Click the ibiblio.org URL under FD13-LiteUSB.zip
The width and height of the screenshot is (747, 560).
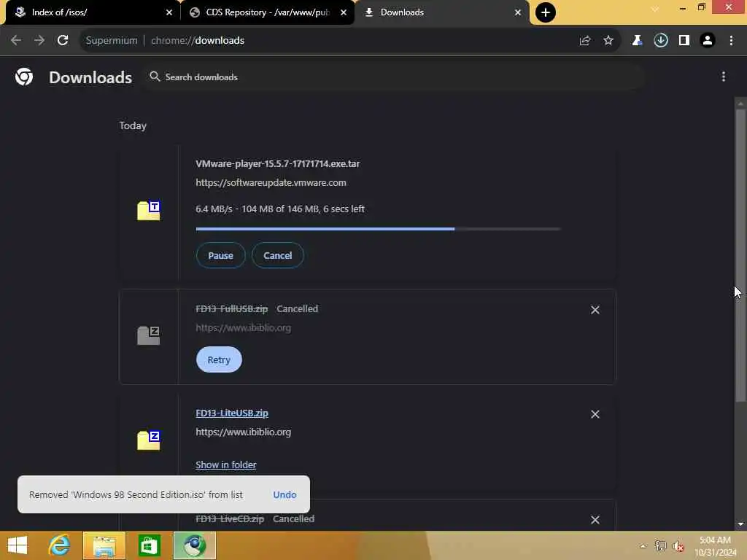(x=244, y=432)
